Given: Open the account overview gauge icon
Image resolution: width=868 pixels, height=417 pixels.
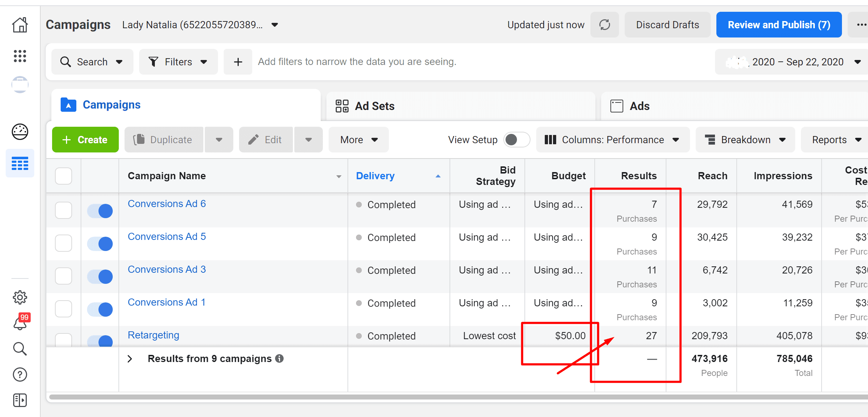Looking at the screenshot, I should (x=20, y=132).
